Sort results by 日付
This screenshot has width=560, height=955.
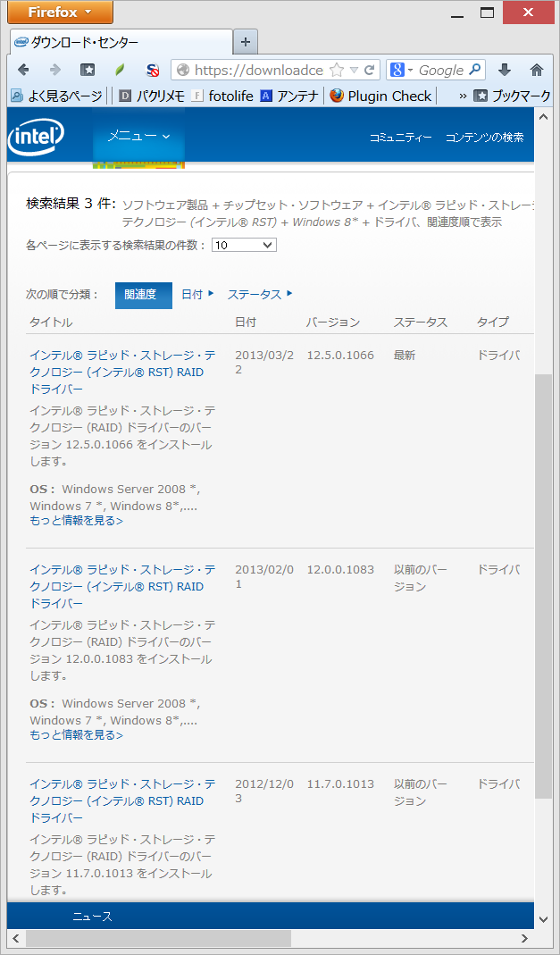tap(197, 294)
